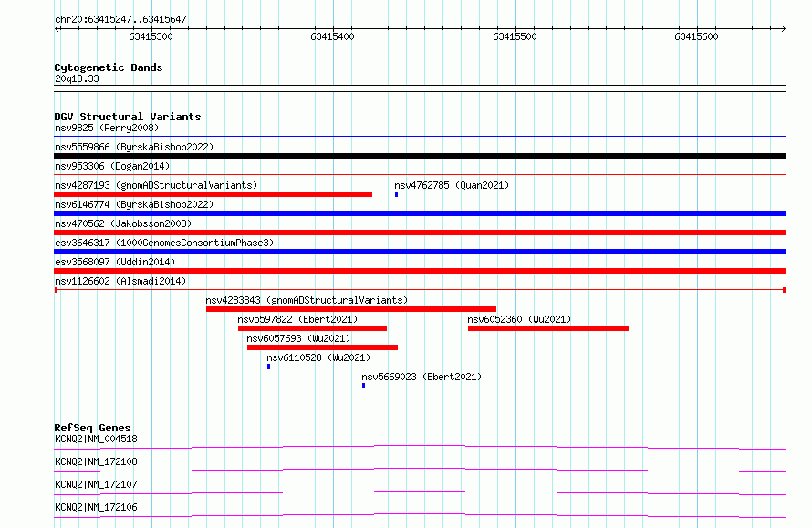Click nsv6052360 (Wu2021) label

coord(519,319)
